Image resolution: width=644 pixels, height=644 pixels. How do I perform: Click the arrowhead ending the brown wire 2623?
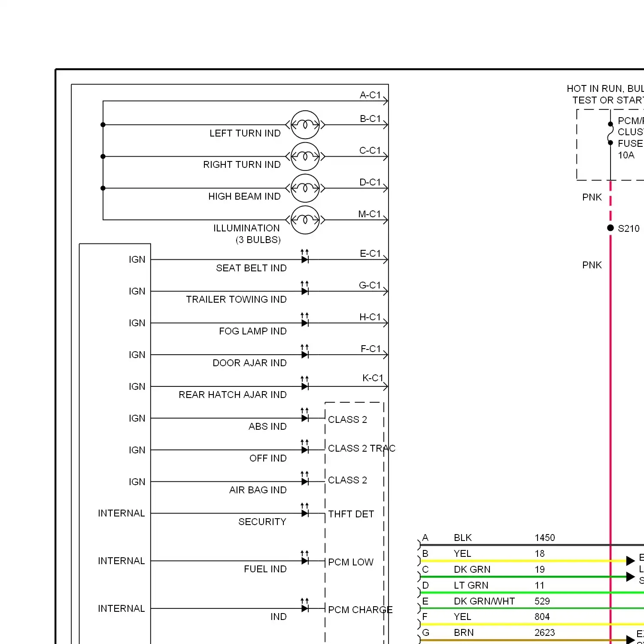(630, 640)
